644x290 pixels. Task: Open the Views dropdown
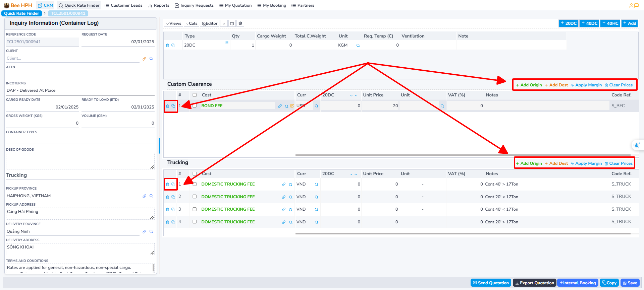pos(173,23)
